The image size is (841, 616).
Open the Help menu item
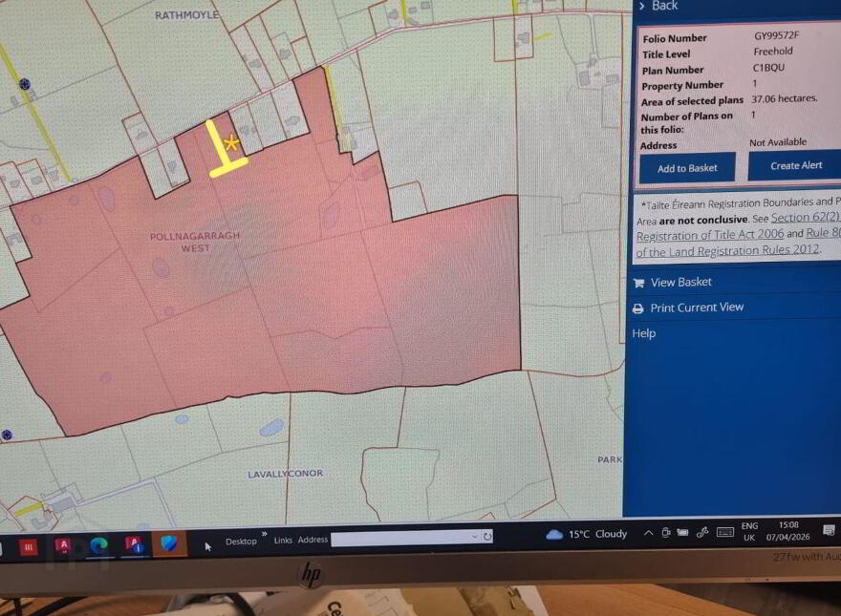643,333
